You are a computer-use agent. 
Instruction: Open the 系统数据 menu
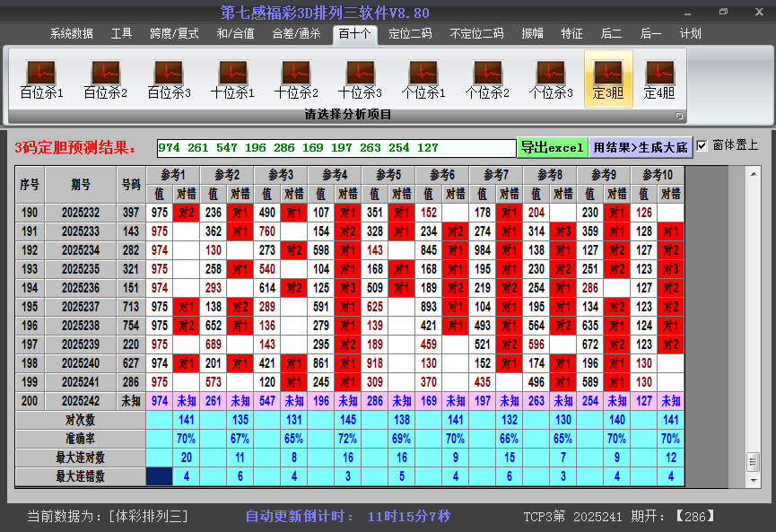72,34
